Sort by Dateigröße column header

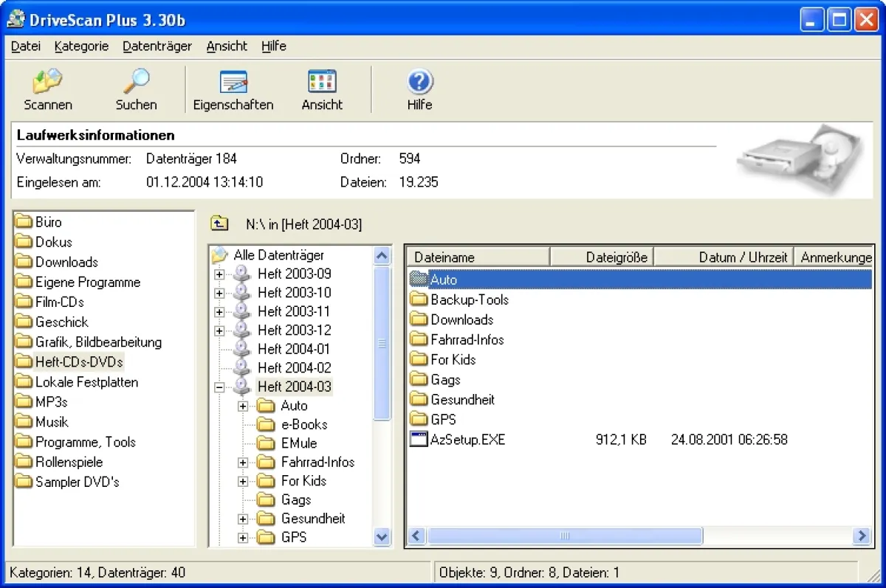602,257
